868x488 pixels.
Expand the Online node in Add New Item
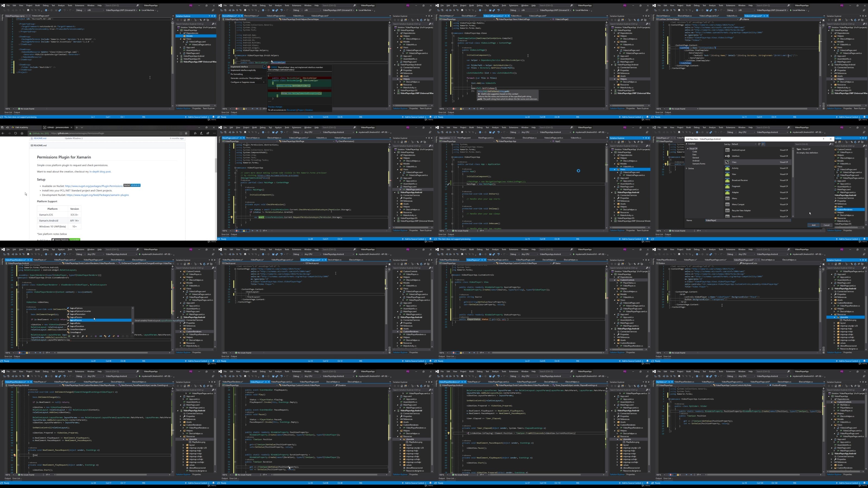coord(686,168)
